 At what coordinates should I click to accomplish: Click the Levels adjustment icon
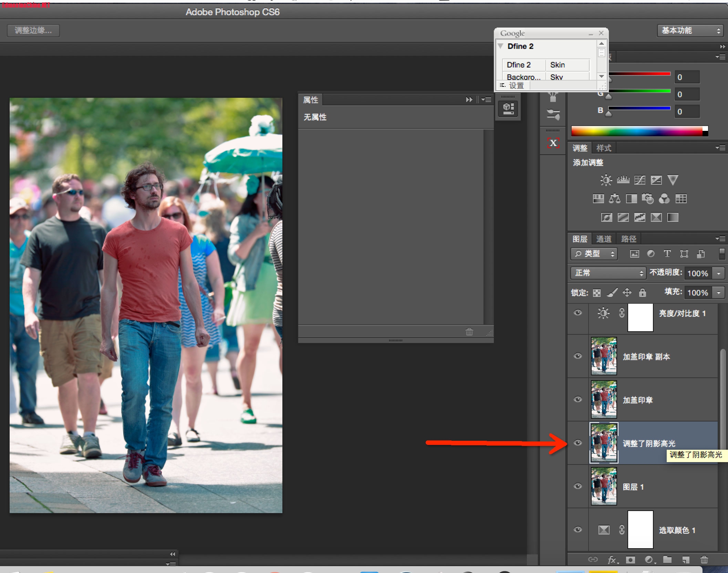pyautogui.click(x=623, y=180)
